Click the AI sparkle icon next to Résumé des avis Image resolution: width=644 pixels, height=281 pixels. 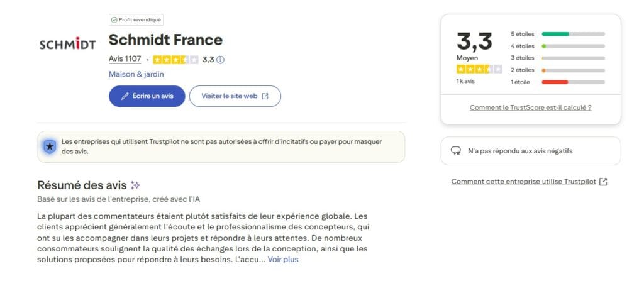(x=135, y=185)
